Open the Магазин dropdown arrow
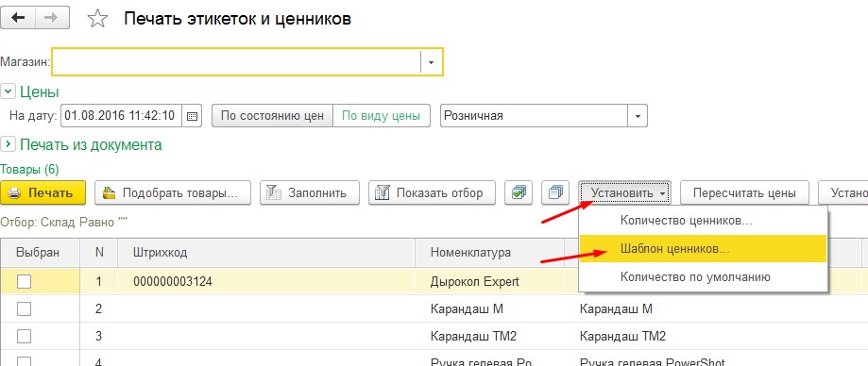The image size is (868, 366). (431, 63)
